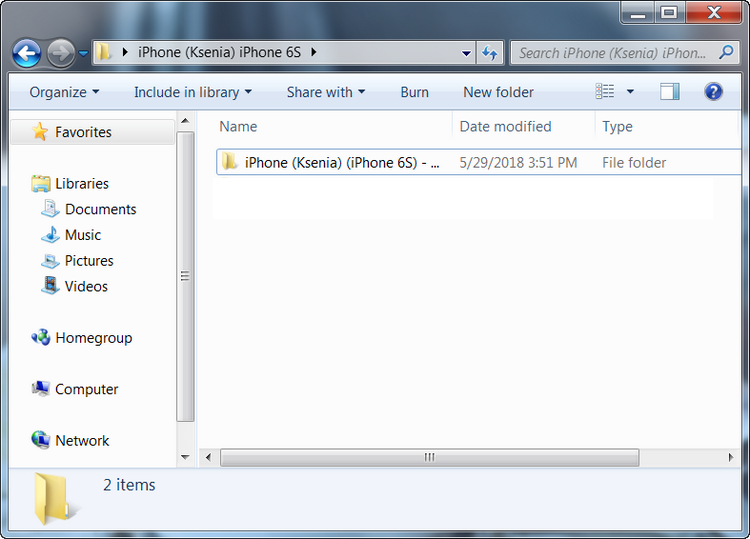The width and height of the screenshot is (750, 539).
Task: Open Help with question mark icon
Action: click(x=713, y=91)
